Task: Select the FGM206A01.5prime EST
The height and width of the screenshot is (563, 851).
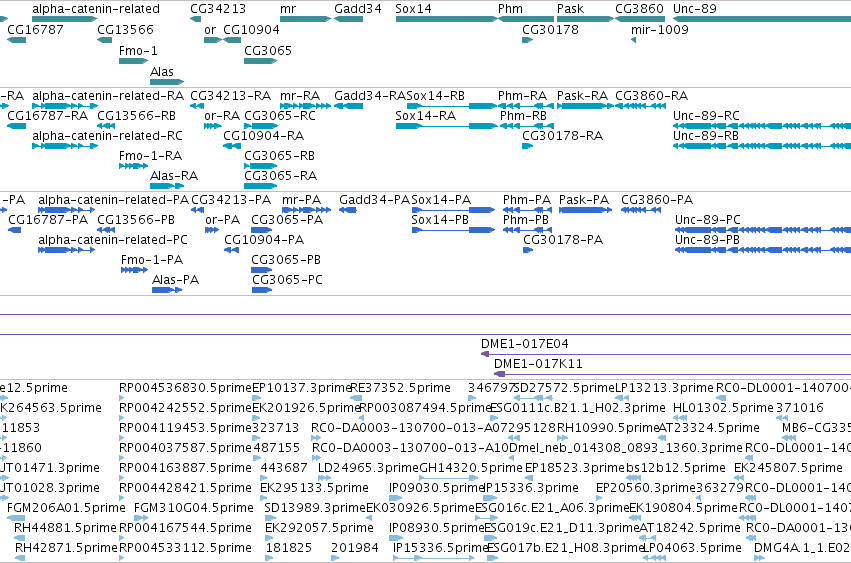Action: [16, 518]
